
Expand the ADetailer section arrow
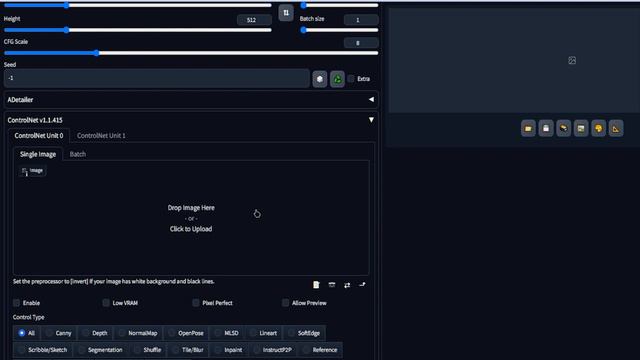371,100
